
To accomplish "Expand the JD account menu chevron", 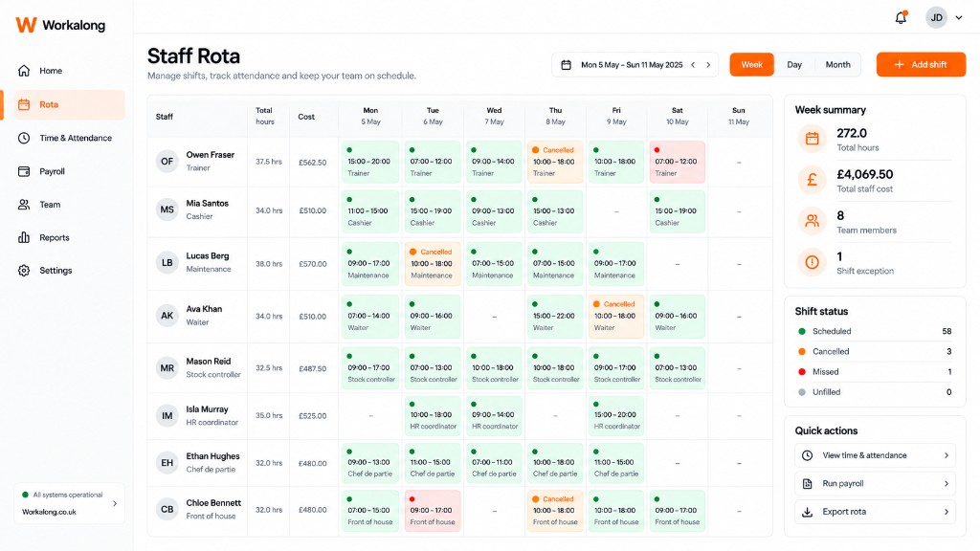I will [x=959, y=18].
